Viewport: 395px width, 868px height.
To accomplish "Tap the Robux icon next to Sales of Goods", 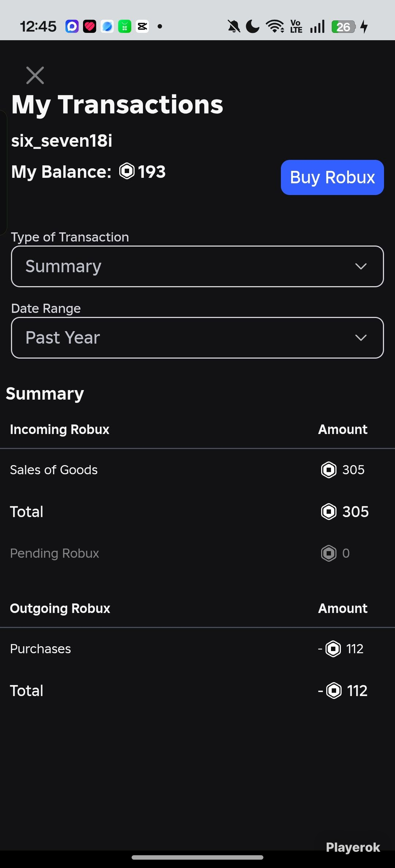I will (329, 470).
